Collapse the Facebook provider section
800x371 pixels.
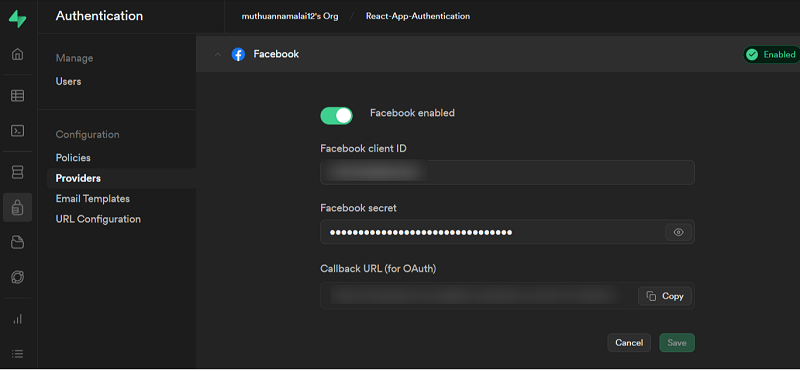[x=218, y=55]
